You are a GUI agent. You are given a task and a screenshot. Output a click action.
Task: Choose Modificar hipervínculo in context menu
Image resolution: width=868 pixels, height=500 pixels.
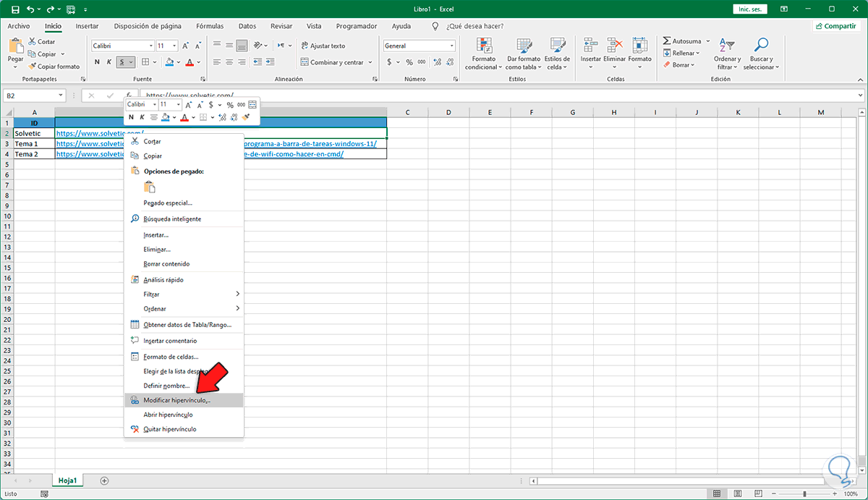(184, 400)
